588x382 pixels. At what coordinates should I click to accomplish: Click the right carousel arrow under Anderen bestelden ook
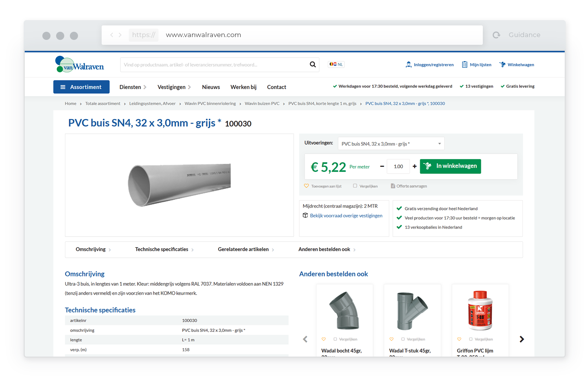click(522, 339)
